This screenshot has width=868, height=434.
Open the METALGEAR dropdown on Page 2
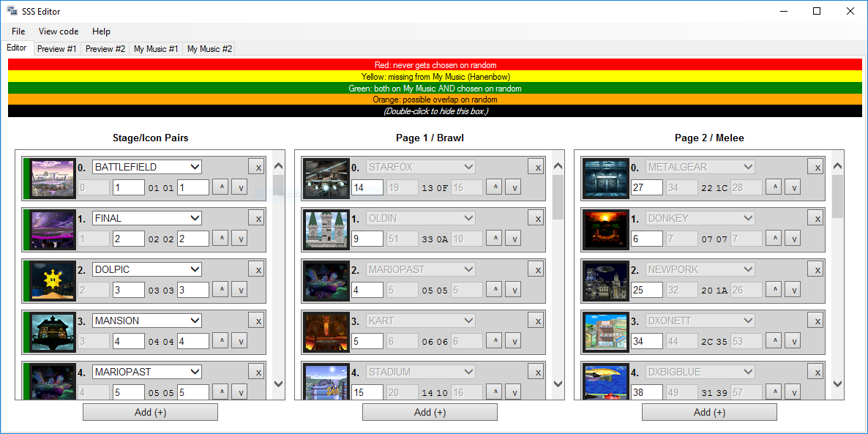(700, 167)
